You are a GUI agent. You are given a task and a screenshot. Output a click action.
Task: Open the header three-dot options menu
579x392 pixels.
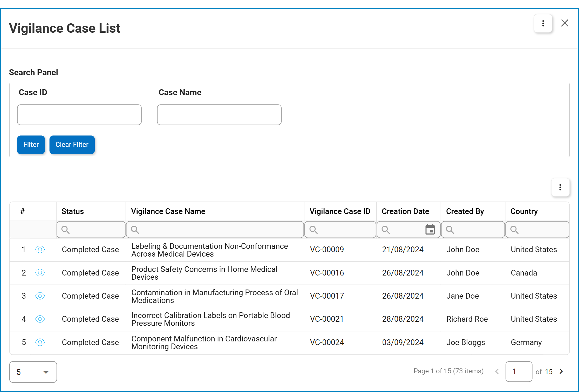pos(543,23)
